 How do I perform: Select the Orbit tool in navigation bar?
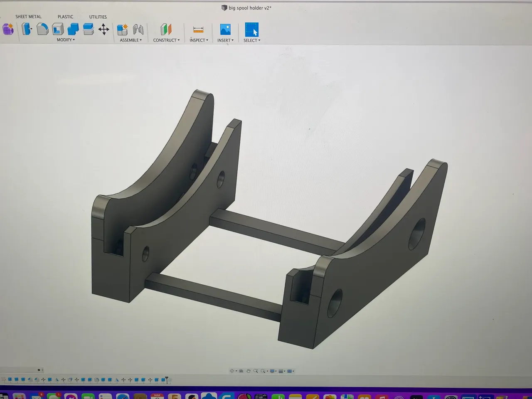[232, 371]
